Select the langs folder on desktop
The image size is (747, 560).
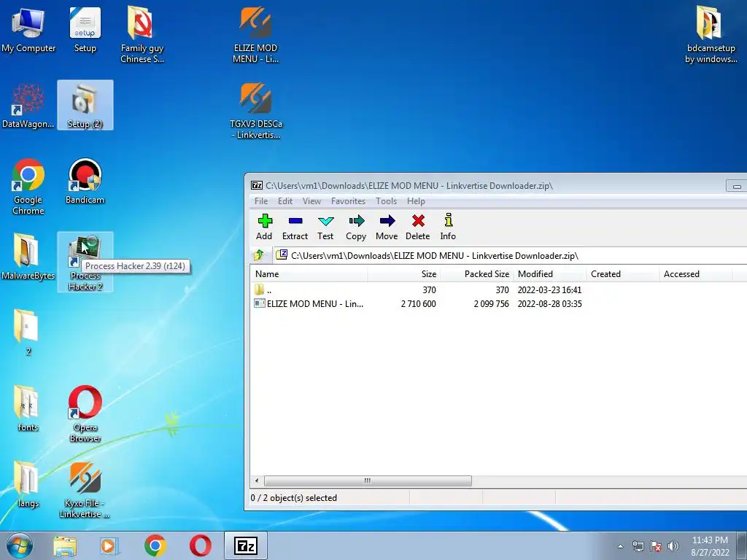coord(28,484)
